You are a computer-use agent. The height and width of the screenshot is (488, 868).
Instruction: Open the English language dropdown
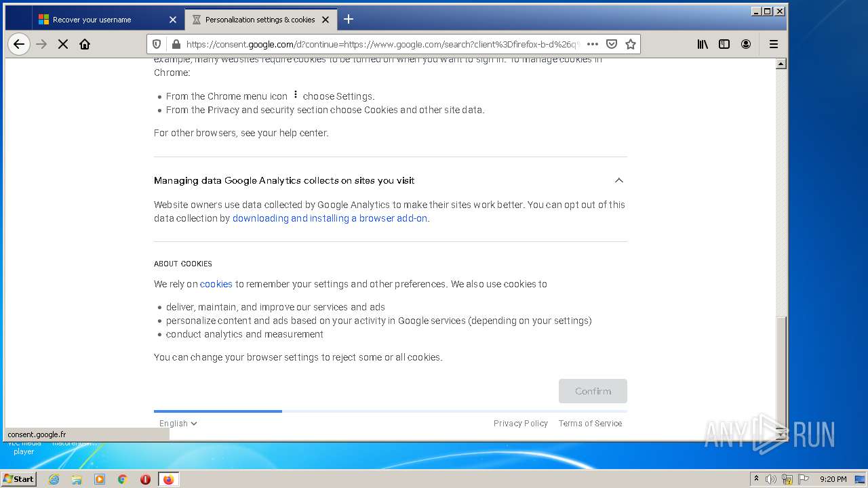(178, 423)
